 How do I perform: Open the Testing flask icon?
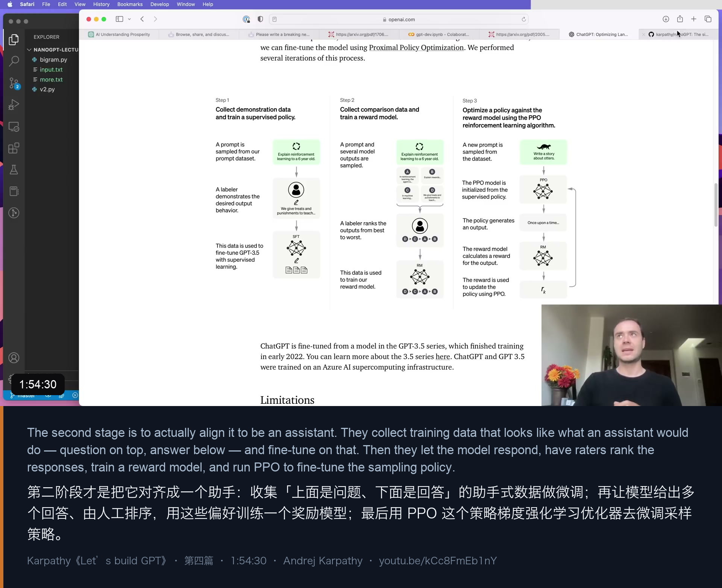tap(14, 170)
